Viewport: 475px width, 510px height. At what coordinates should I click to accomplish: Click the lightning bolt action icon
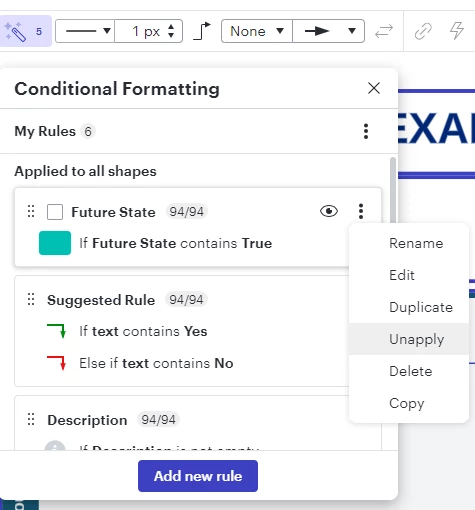(x=456, y=31)
